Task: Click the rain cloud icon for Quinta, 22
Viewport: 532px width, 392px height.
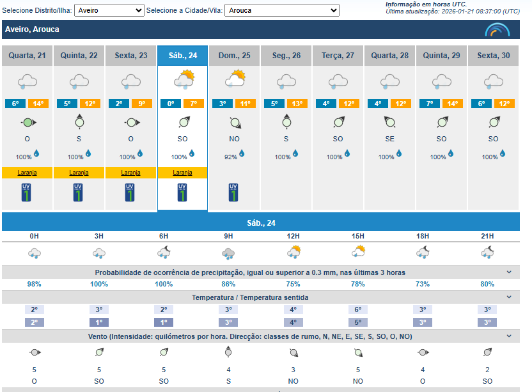Action: point(79,81)
